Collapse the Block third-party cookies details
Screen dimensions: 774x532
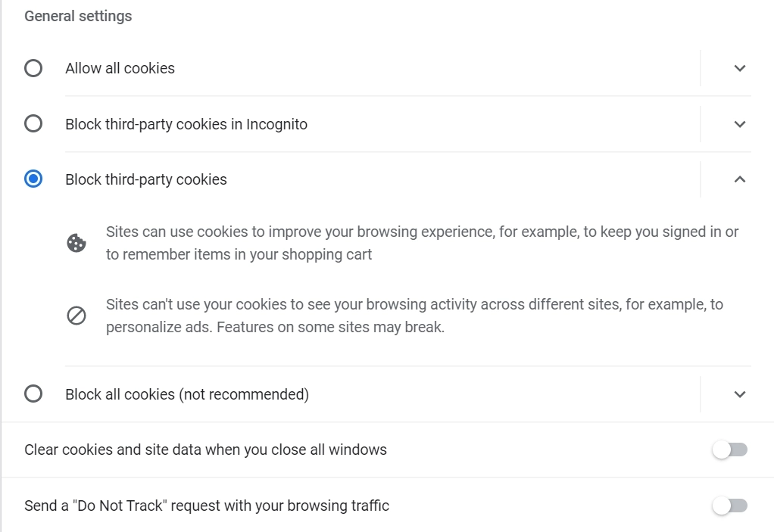pos(740,179)
